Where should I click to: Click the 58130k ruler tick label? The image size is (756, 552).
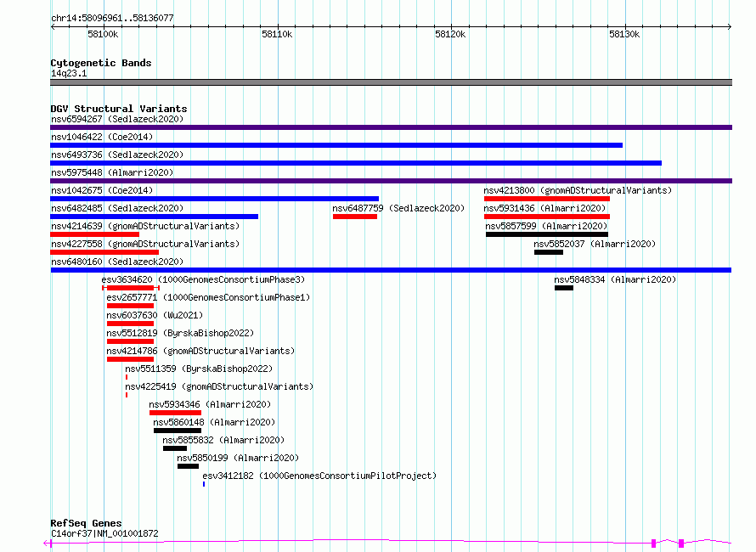pos(624,34)
